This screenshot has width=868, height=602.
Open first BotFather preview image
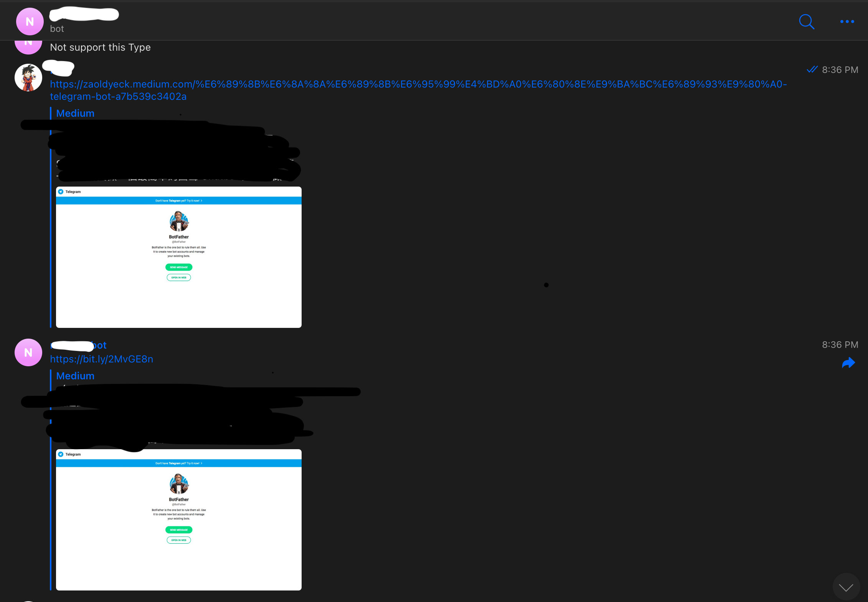(x=179, y=257)
